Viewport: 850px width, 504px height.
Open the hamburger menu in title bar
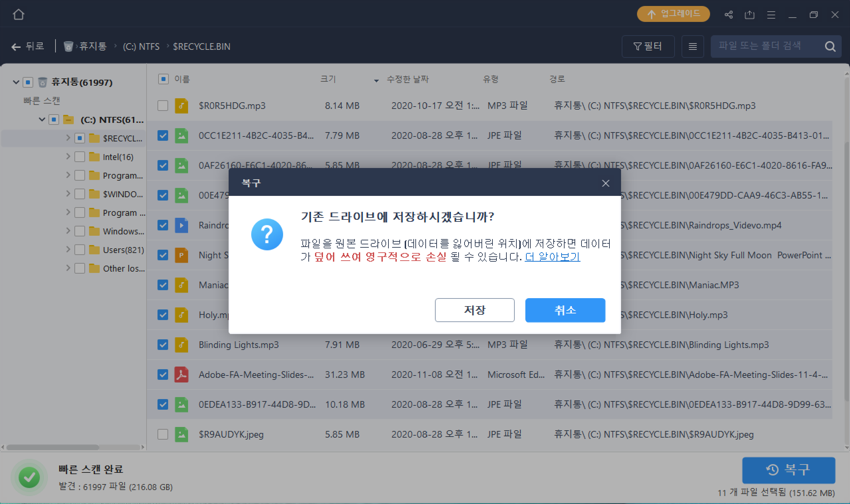[771, 15]
